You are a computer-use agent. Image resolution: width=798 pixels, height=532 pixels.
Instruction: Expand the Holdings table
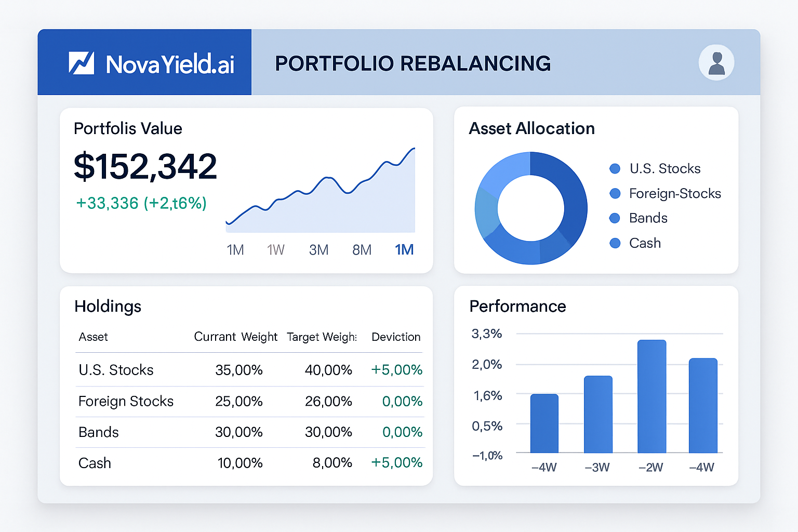(108, 307)
